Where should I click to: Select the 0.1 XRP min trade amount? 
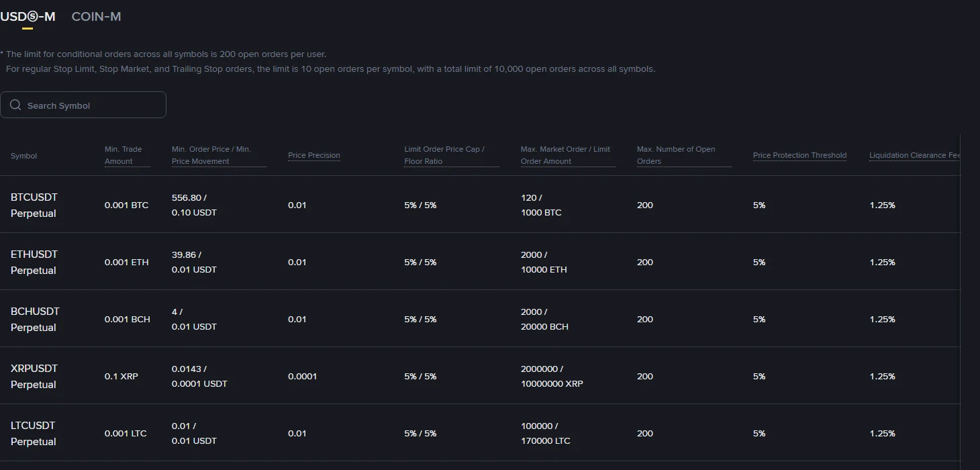121,377
